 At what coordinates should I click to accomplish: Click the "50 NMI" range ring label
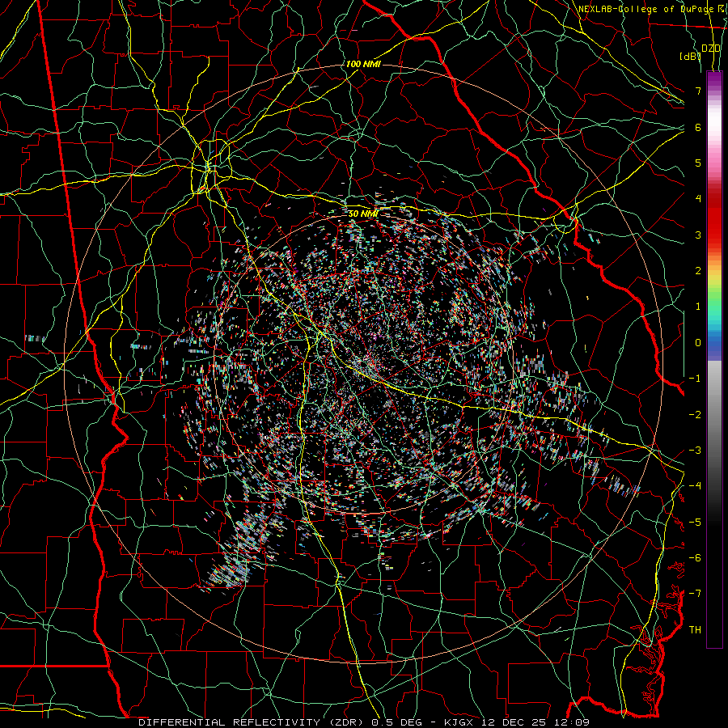pyautogui.click(x=363, y=214)
